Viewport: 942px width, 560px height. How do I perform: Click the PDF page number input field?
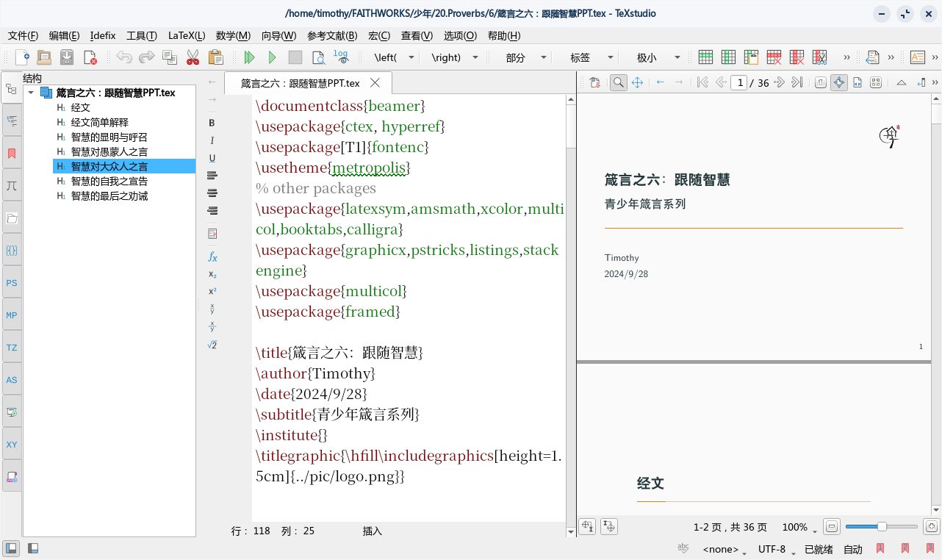coord(739,83)
